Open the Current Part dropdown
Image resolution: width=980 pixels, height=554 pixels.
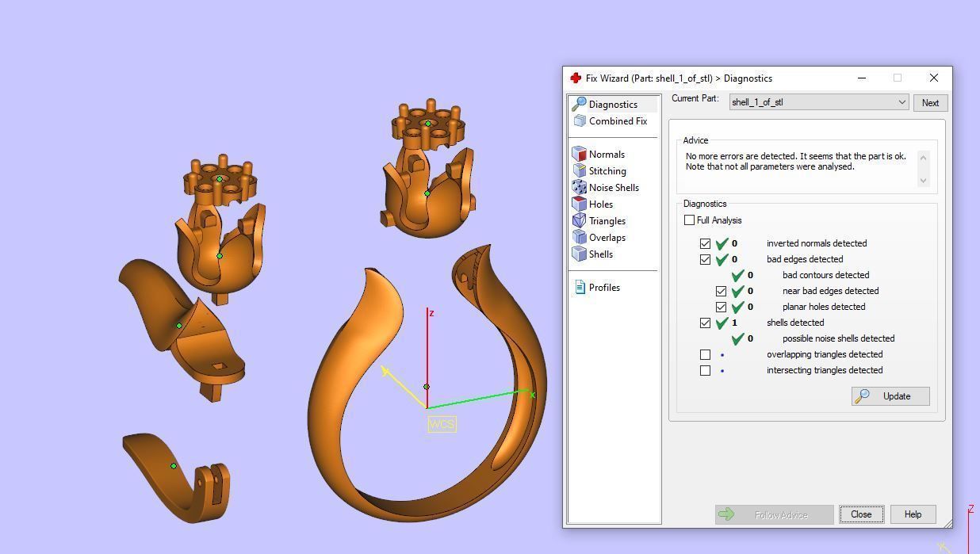point(819,102)
